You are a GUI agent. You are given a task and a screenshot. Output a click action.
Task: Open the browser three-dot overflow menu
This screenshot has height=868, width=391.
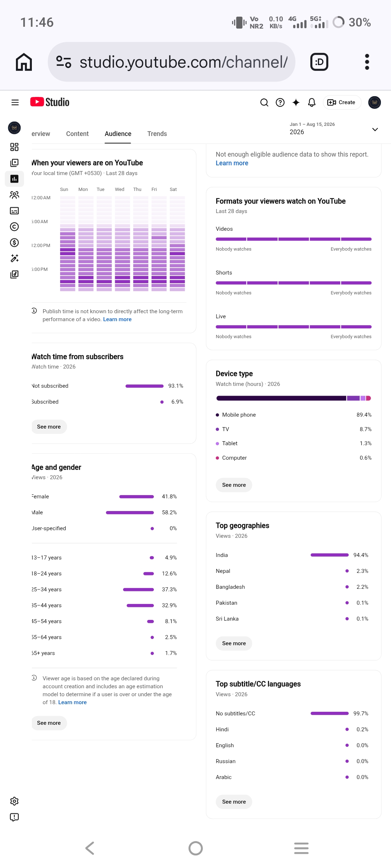(x=367, y=62)
